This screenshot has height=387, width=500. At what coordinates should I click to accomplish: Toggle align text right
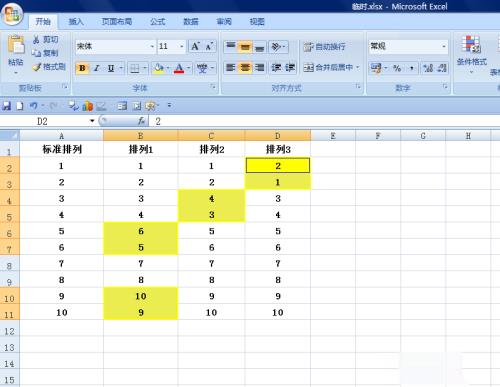click(260, 68)
